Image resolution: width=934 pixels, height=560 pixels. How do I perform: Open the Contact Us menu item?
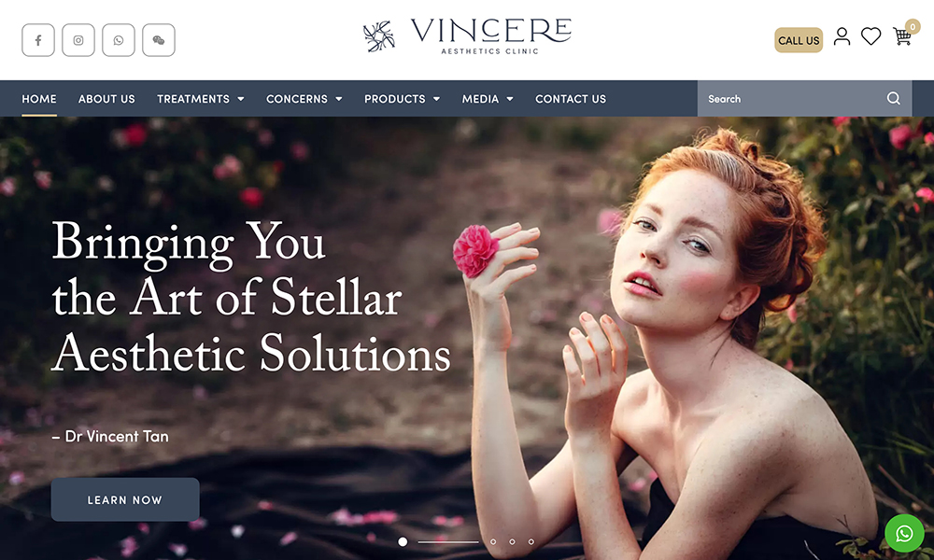coord(571,99)
